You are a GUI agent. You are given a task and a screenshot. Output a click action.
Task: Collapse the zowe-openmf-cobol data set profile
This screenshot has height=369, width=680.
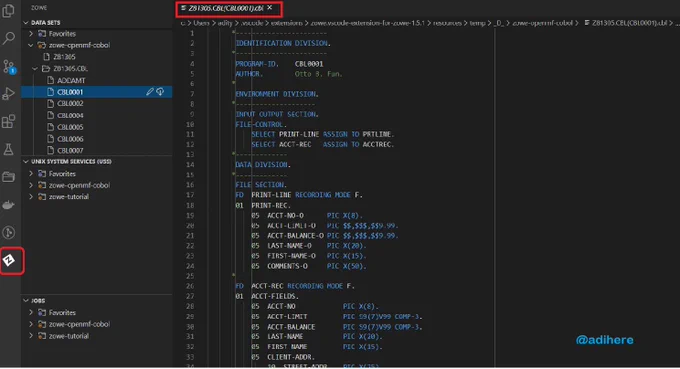click(31, 45)
